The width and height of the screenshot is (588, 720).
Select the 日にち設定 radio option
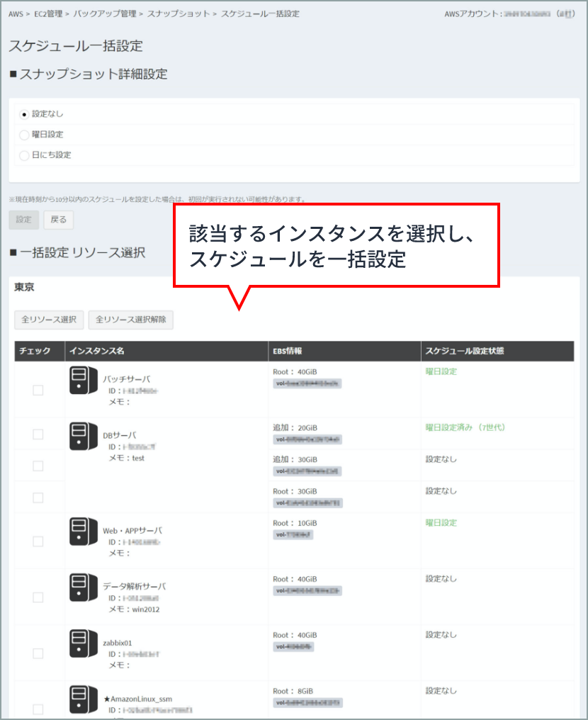point(25,155)
